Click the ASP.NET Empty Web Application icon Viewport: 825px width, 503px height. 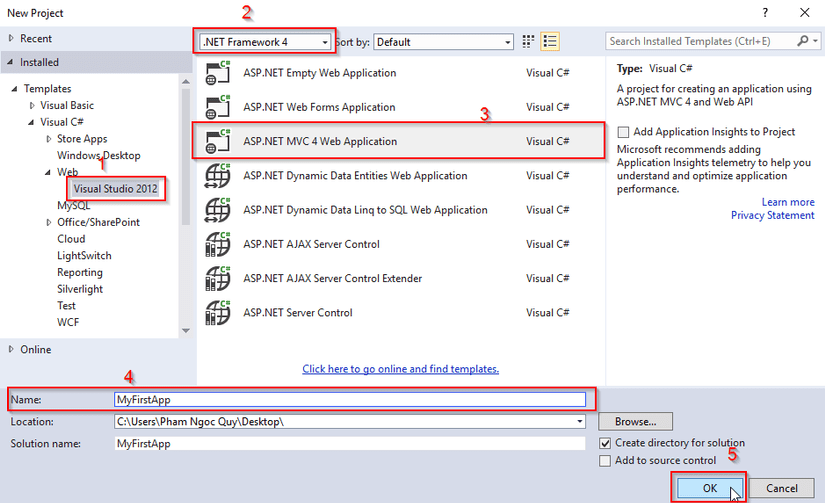[217, 73]
